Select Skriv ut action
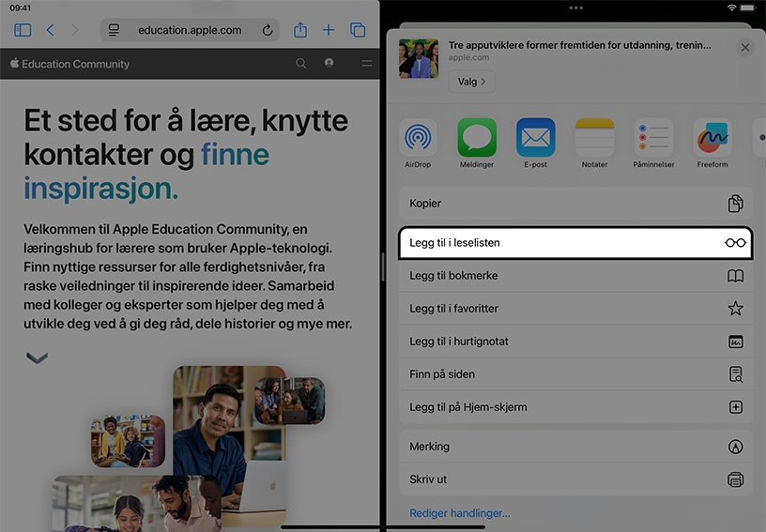Viewport: 766px width, 532px height. point(575,479)
